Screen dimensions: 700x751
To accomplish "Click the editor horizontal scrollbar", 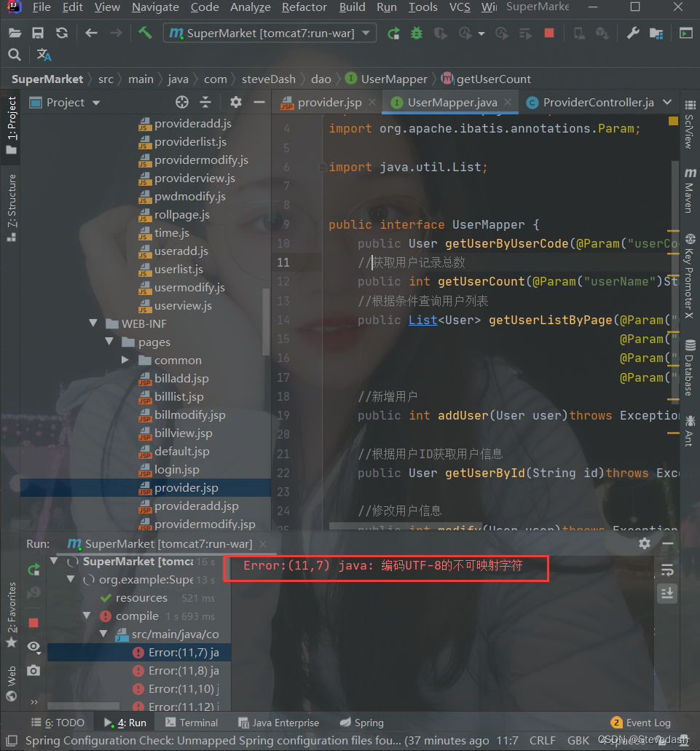I will [x=405, y=527].
